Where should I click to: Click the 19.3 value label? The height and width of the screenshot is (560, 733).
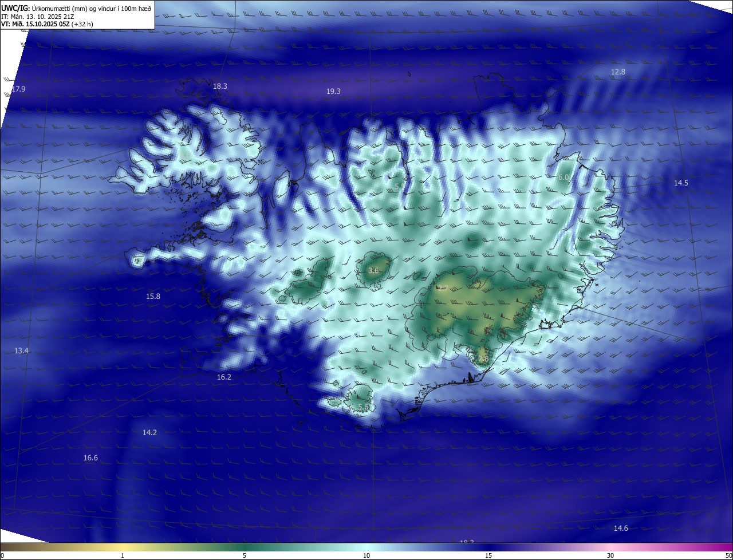point(333,92)
